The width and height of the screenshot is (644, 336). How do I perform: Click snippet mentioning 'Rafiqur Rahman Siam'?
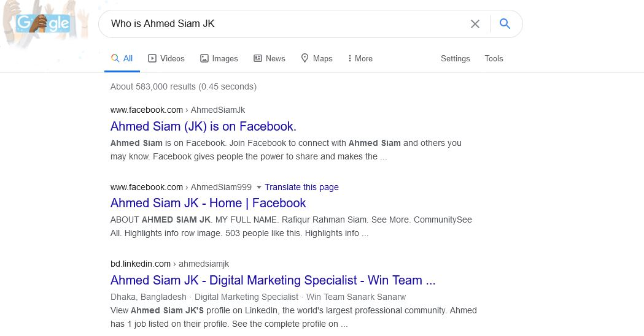tap(291, 226)
